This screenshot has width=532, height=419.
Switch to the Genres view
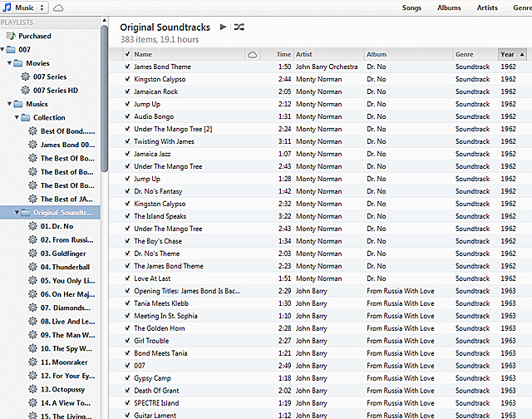522,7
